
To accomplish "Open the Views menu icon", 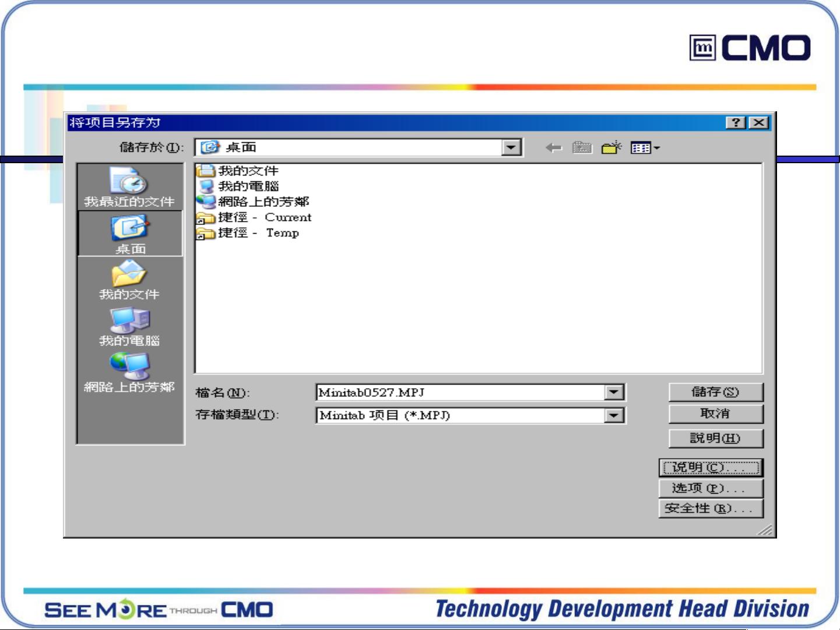I will [645, 148].
